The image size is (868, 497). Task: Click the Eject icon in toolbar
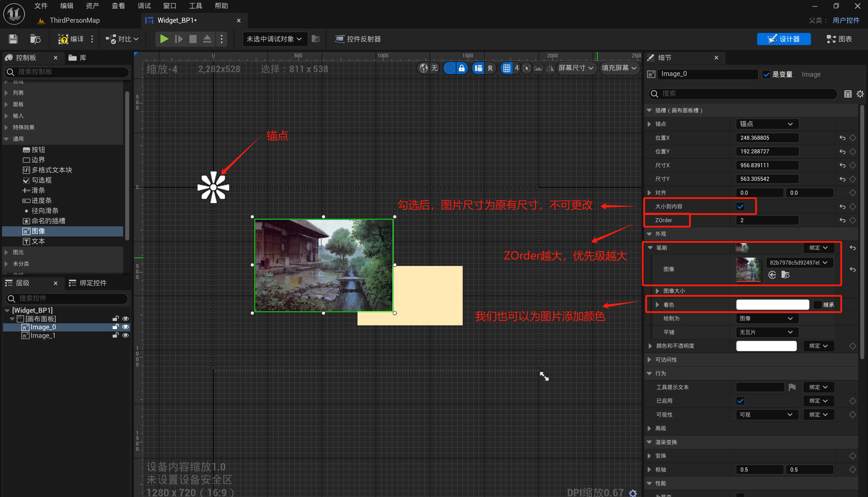[x=207, y=39]
